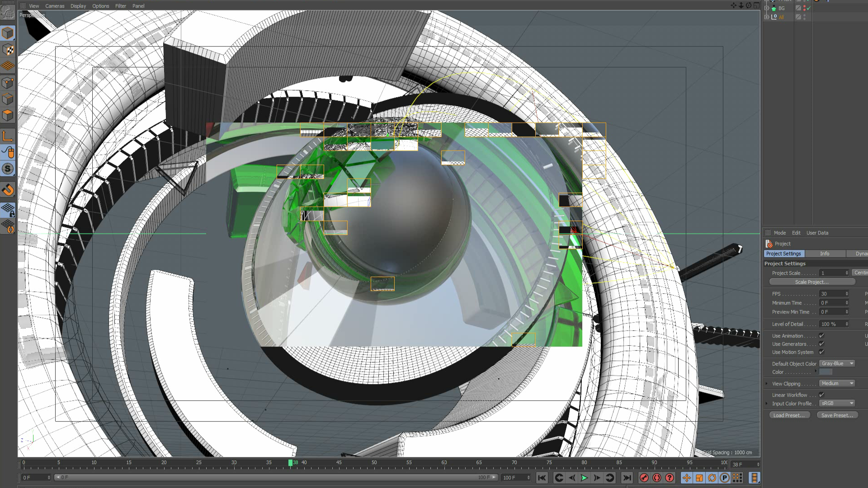Open Input Color Profile sRGB dropdown

(x=837, y=403)
